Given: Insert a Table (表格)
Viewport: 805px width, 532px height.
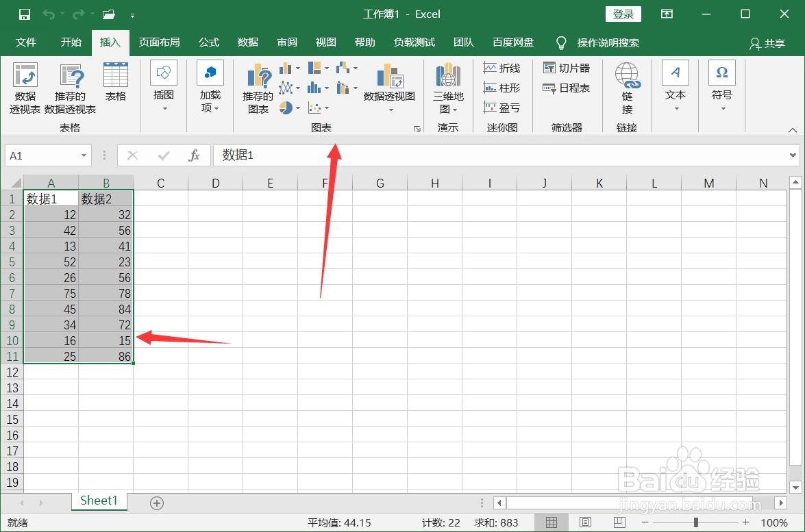Looking at the screenshot, I should (x=116, y=82).
